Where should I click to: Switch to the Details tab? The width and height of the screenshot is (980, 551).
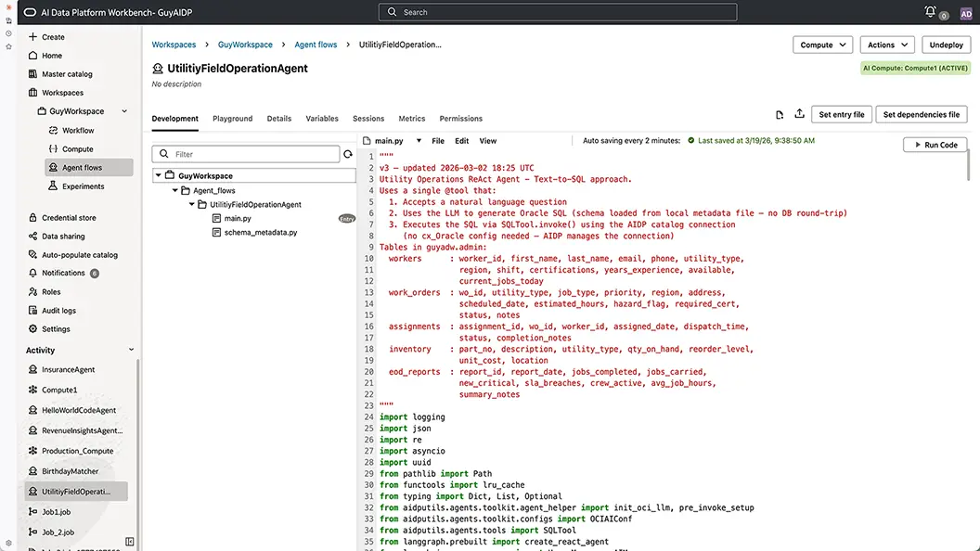click(x=279, y=119)
